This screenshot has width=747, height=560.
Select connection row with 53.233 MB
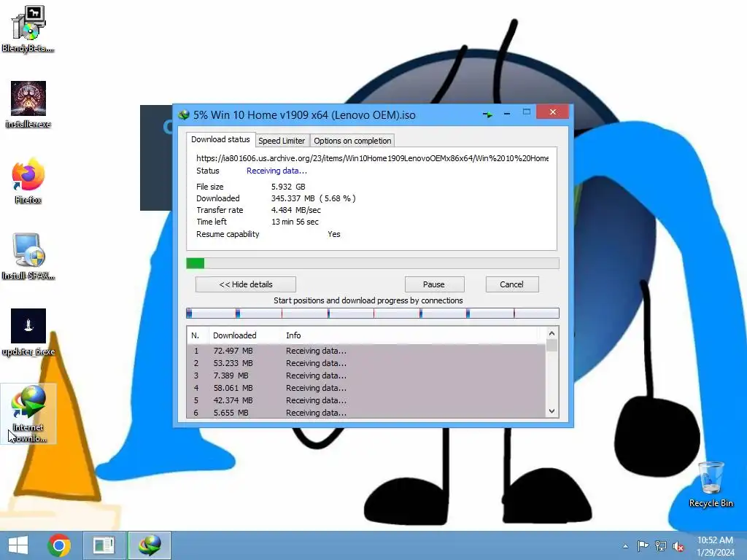[x=366, y=363]
